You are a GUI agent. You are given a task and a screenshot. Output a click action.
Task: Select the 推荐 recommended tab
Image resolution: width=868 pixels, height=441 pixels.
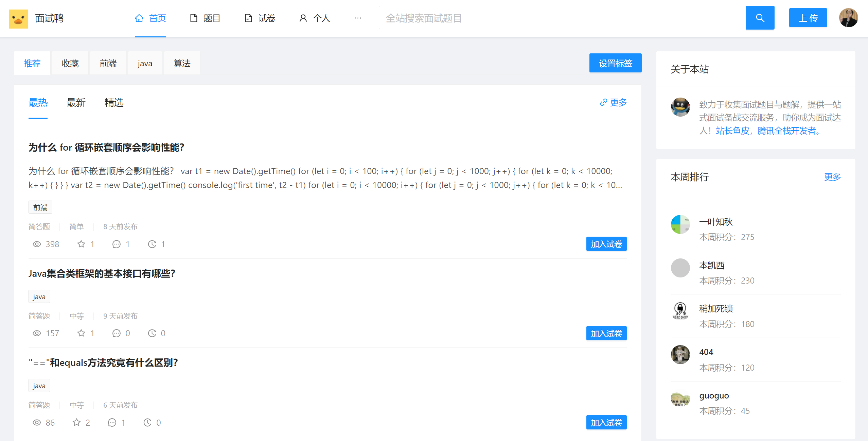pyautogui.click(x=32, y=64)
